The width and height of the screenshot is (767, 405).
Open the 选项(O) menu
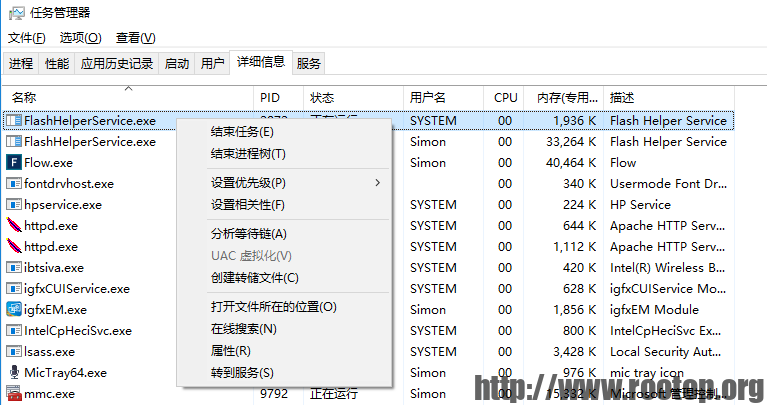(80, 38)
